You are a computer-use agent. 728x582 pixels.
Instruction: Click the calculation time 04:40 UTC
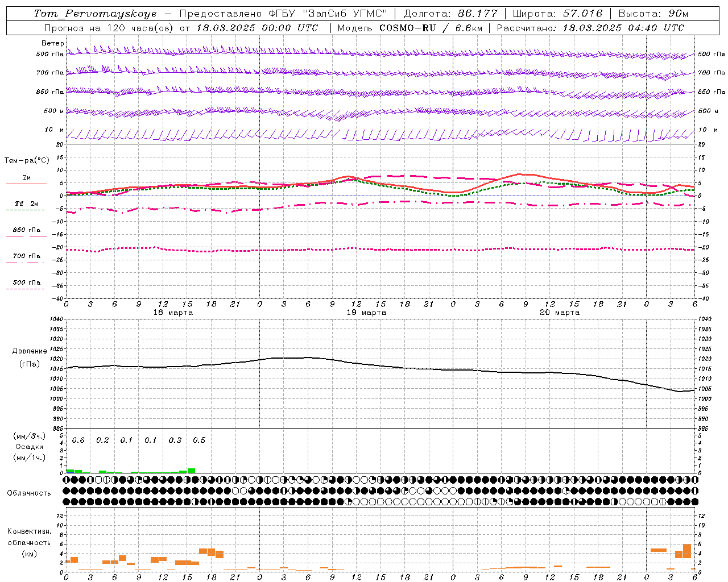point(656,28)
